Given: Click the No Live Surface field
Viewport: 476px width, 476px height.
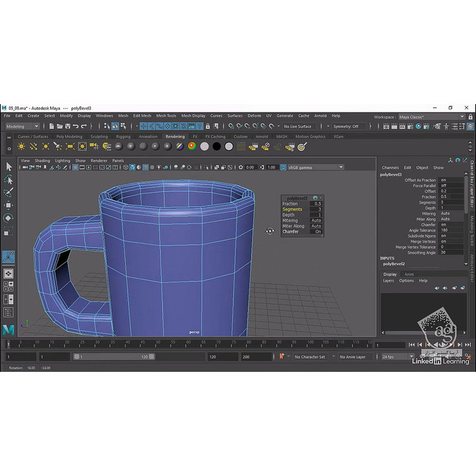Looking at the screenshot, I should [297, 126].
